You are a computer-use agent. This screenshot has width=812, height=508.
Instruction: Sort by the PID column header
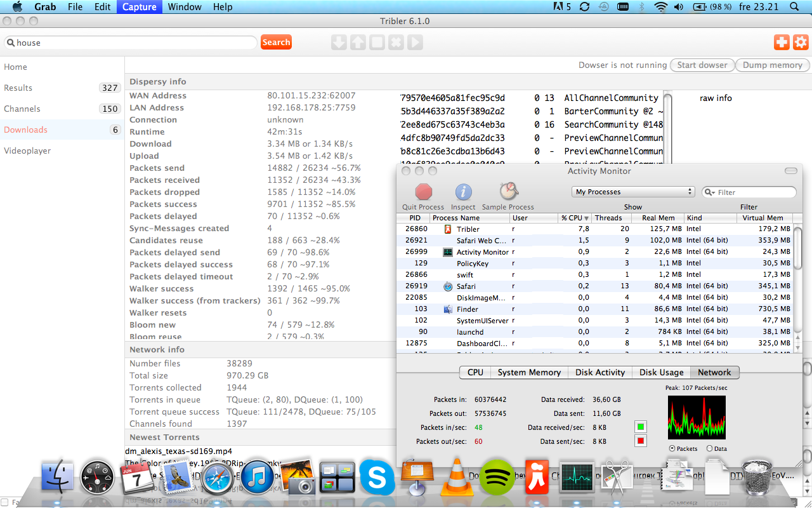click(x=413, y=218)
